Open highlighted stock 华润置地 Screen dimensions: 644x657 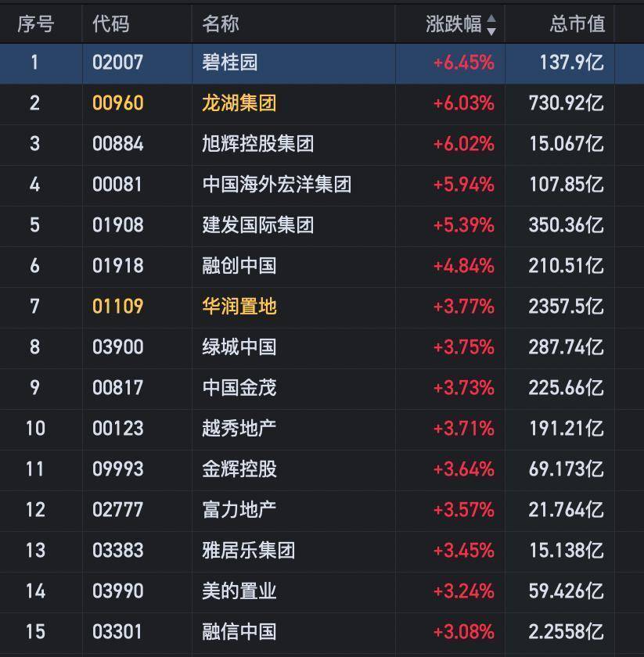click(x=239, y=307)
